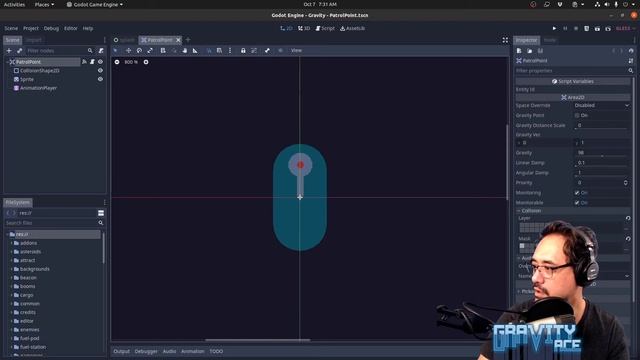
Task: Expand the asteroids folder
Action: 11,252
